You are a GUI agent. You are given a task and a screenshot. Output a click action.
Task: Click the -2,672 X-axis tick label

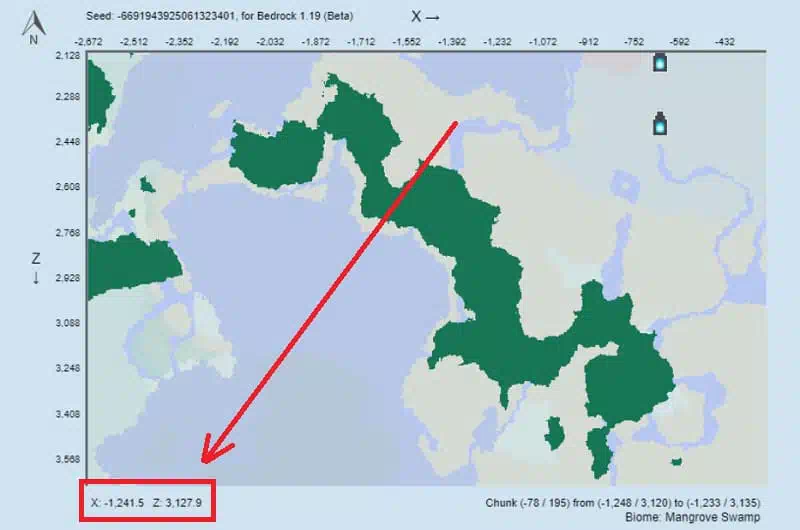pos(88,42)
